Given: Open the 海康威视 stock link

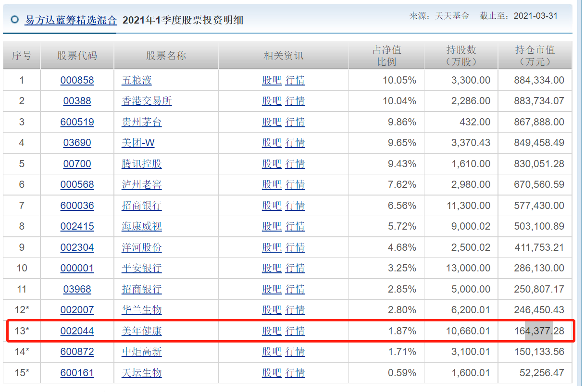Looking at the screenshot, I should coord(139,226).
